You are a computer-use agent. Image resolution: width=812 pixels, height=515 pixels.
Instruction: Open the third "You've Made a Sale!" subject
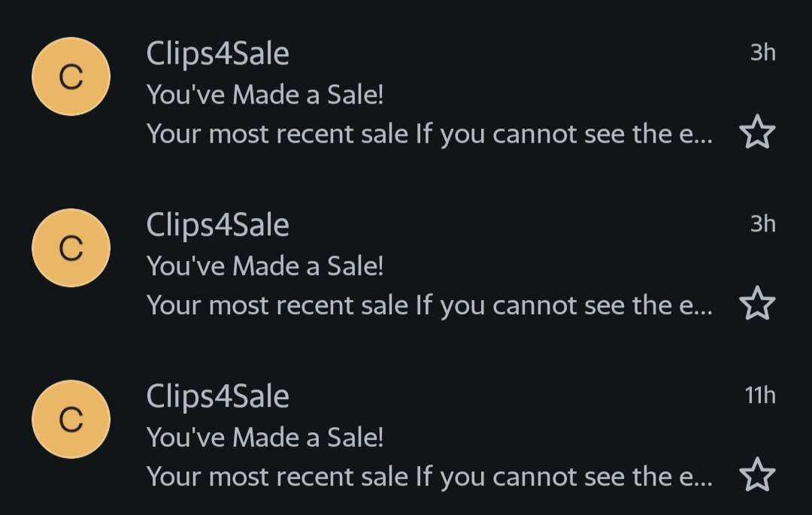pos(265,437)
